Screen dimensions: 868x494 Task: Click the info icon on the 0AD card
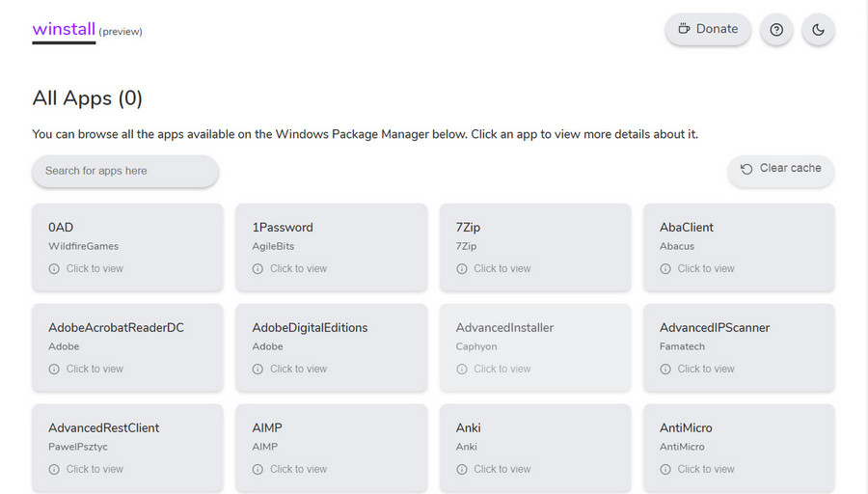54,268
